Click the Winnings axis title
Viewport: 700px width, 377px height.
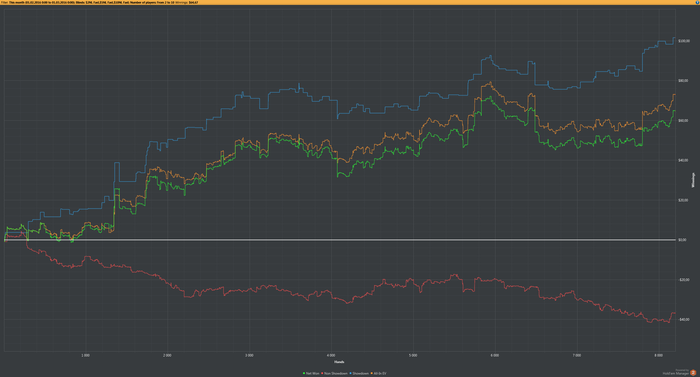(x=693, y=180)
